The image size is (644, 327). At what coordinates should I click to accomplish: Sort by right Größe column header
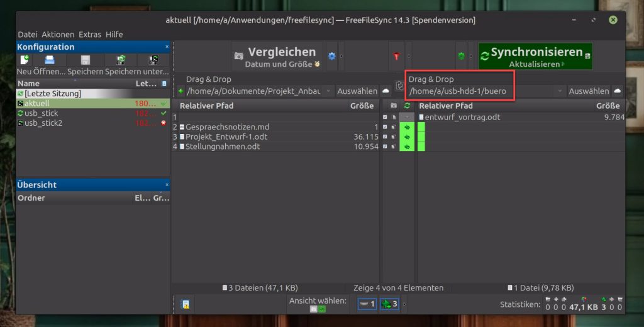click(608, 106)
